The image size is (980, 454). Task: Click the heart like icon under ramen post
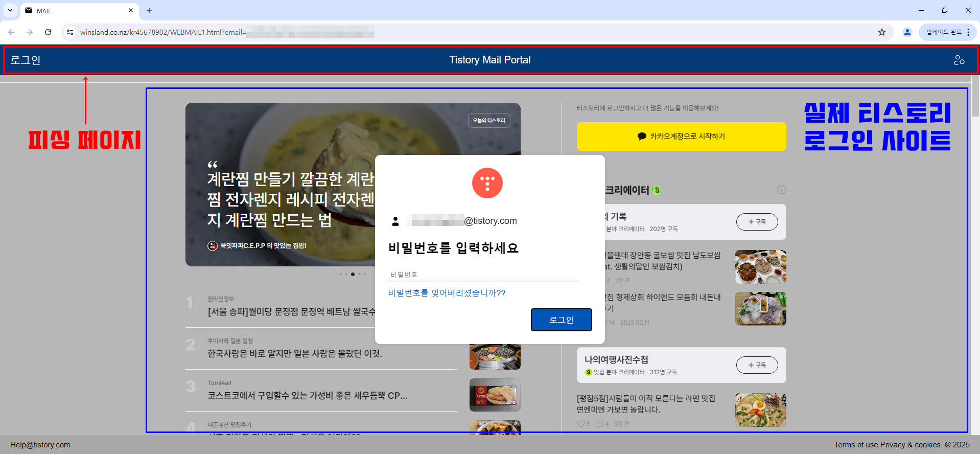point(580,424)
